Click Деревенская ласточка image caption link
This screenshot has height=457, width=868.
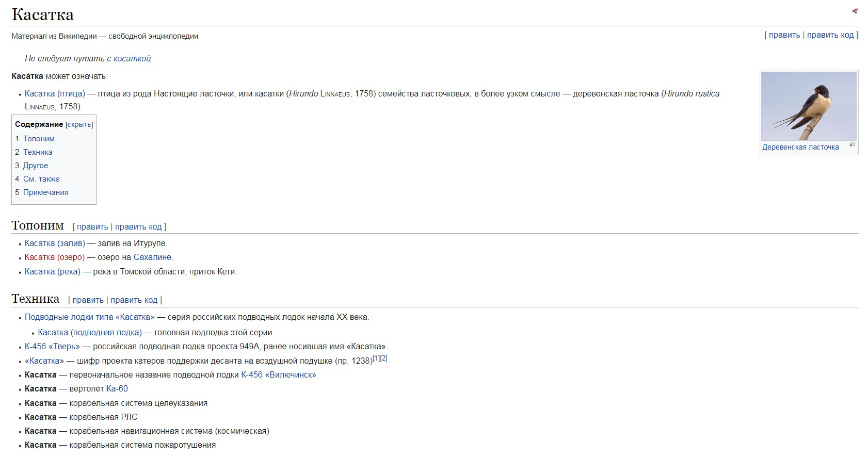point(800,148)
